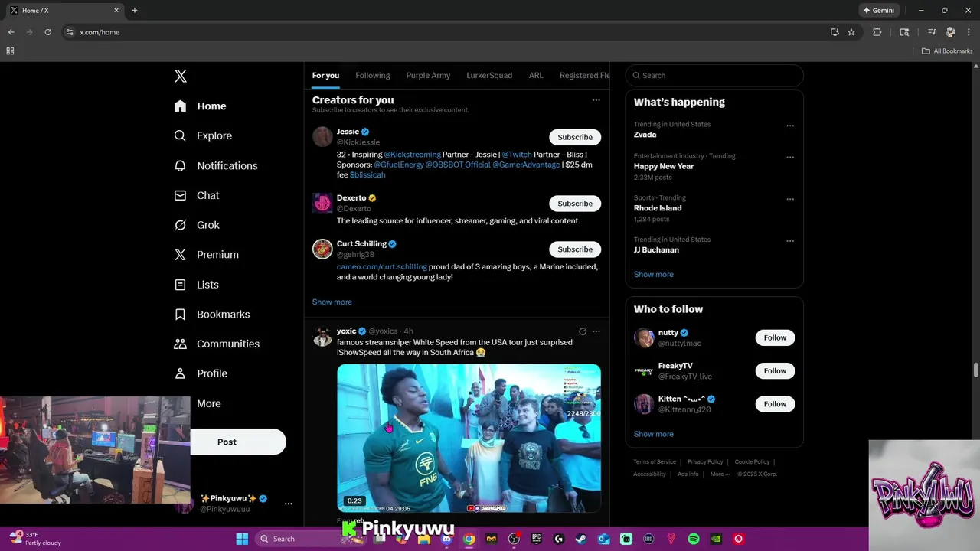
Task: Open account menu dots beside Pinkyuwu
Action: pos(289,504)
